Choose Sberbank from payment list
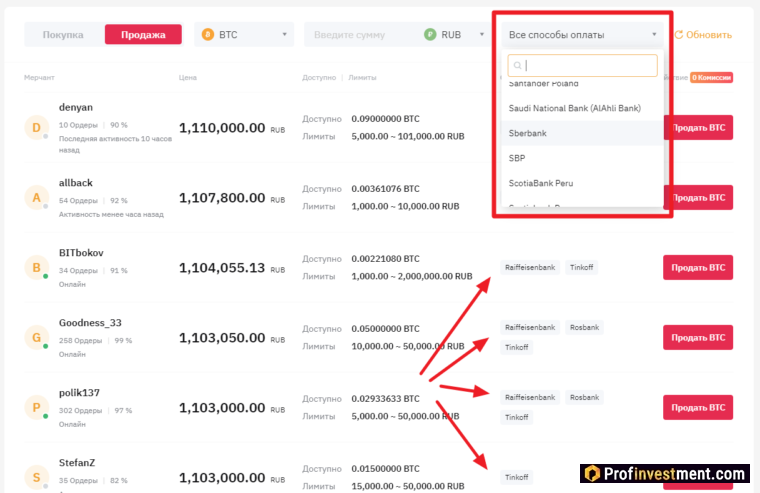Image resolution: width=760 pixels, height=493 pixels. (582, 133)
